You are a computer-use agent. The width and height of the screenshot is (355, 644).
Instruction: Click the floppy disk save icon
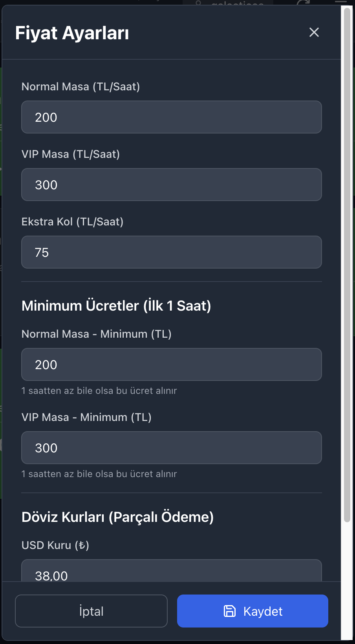(x=230, y=611)
